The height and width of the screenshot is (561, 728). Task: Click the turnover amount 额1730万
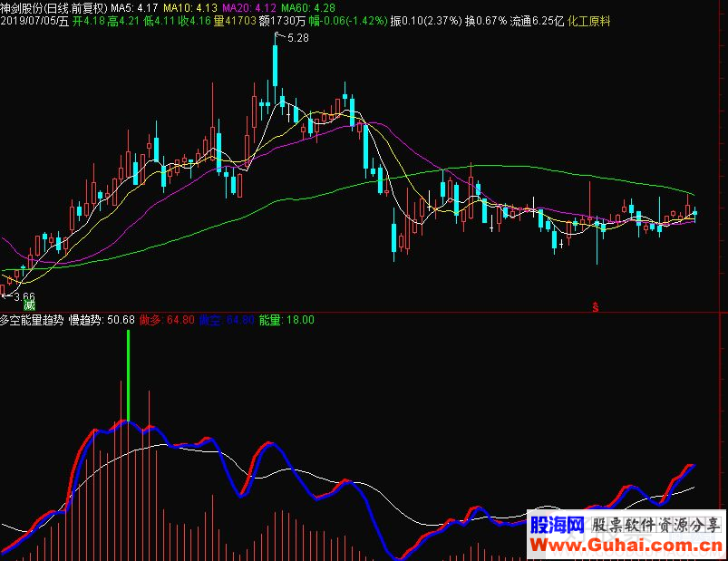[282, 21]
